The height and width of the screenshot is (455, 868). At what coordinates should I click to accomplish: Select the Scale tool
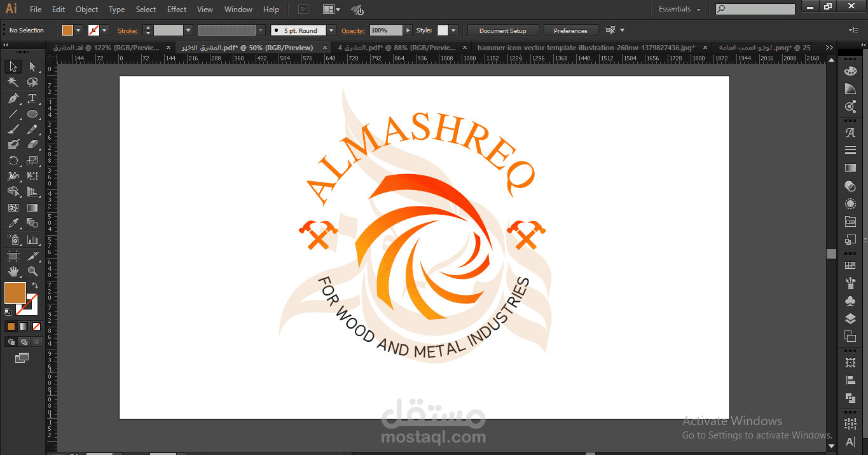coord(32,161)
